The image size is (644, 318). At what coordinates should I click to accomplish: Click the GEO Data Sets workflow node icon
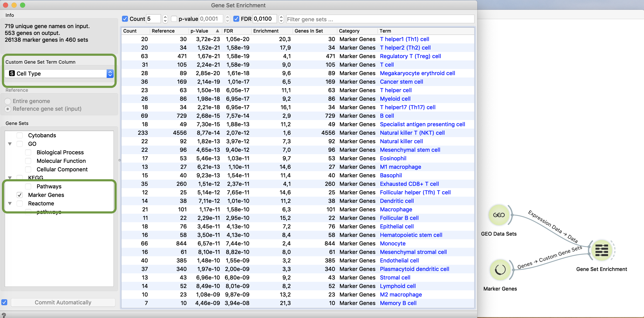coord(499,215)
